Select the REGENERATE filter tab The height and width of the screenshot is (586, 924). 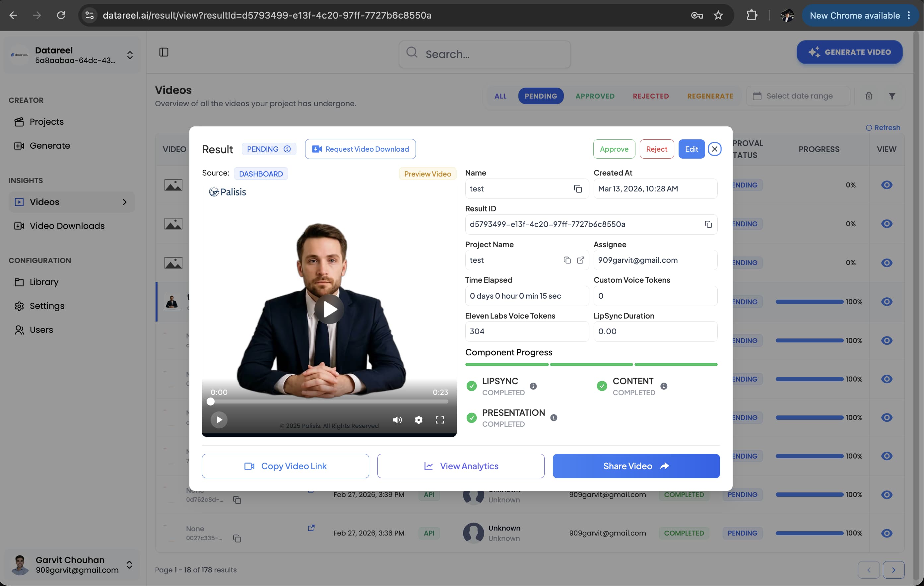pyautogui.click(x=710, y=96)
